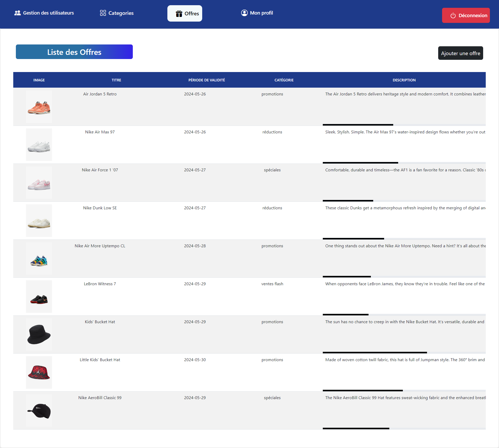
Task: Click the CATÉGORIE column header
Action: click(x=284, y=80)
